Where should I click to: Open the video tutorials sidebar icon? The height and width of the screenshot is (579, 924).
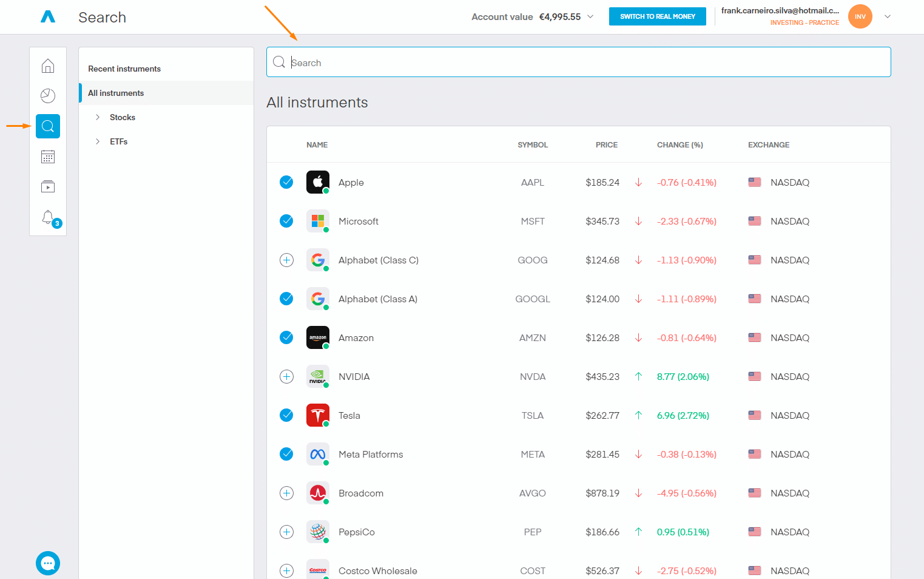point(48,187)
